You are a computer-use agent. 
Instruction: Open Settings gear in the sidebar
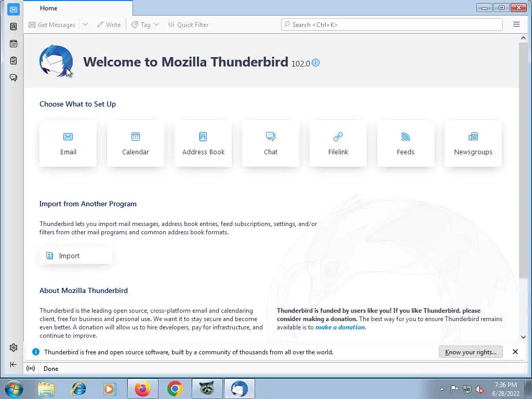tap(14, 348)
